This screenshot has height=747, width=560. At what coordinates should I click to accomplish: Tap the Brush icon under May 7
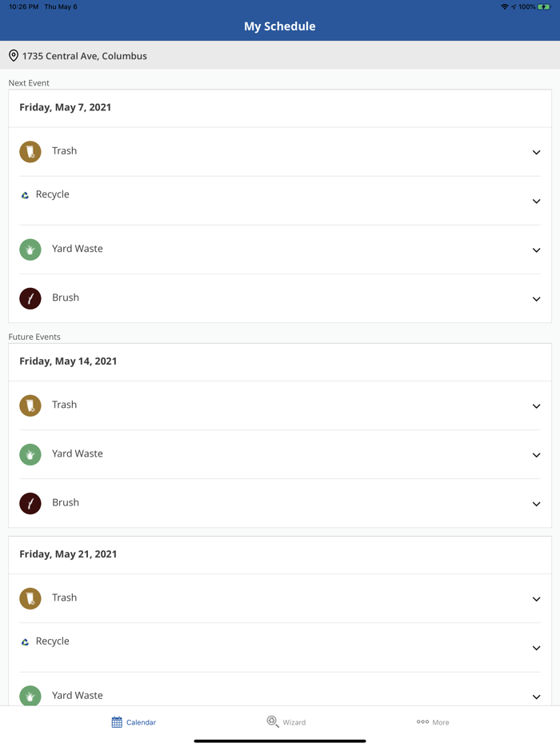tap(30, 298)
